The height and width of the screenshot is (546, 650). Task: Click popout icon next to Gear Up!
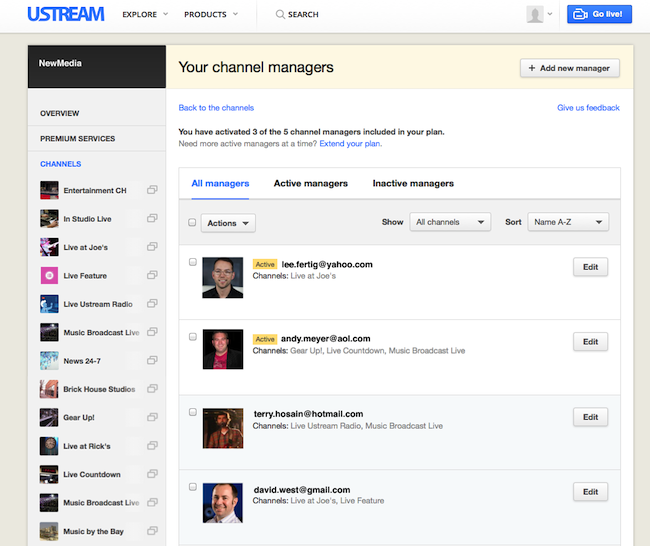tap(152, 417)
